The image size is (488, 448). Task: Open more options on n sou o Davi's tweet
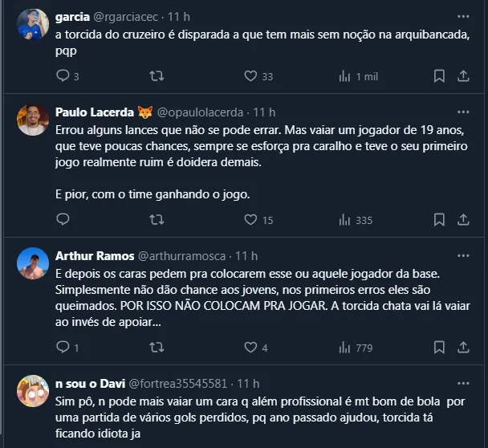pyautogui.click(x=463, y=383)
